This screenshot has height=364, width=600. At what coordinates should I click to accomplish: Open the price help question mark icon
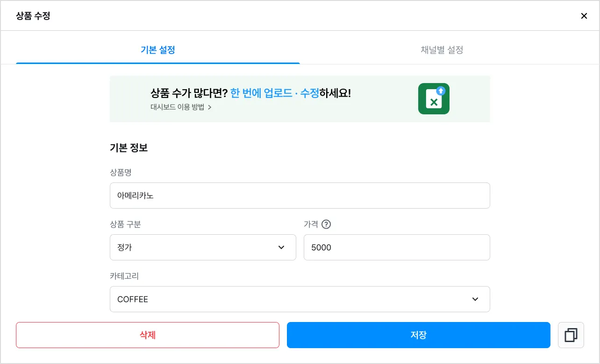327,224
